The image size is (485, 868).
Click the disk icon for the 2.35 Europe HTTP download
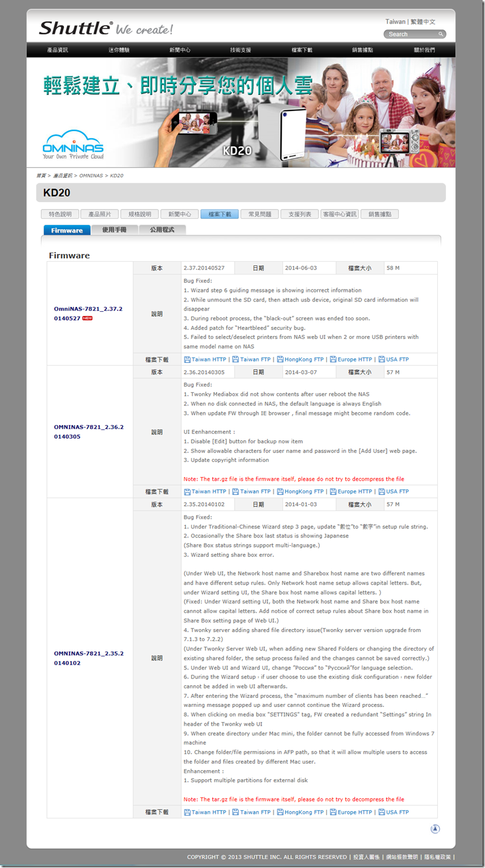pos(333,813)
